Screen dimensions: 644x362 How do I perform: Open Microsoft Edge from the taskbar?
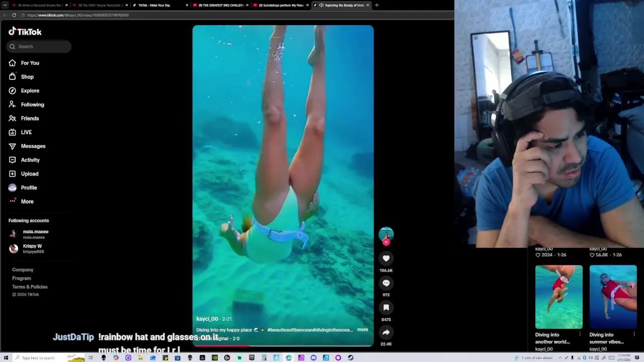(289, 357)
